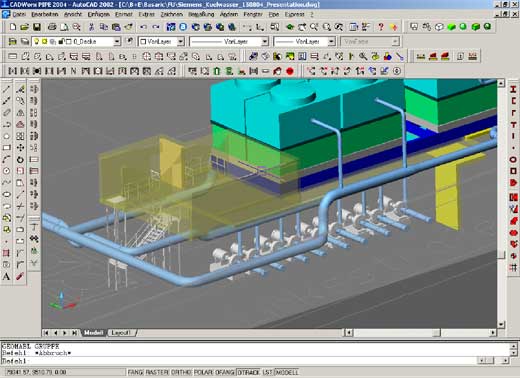Select the Line draw tool

[x=6, y=89]
